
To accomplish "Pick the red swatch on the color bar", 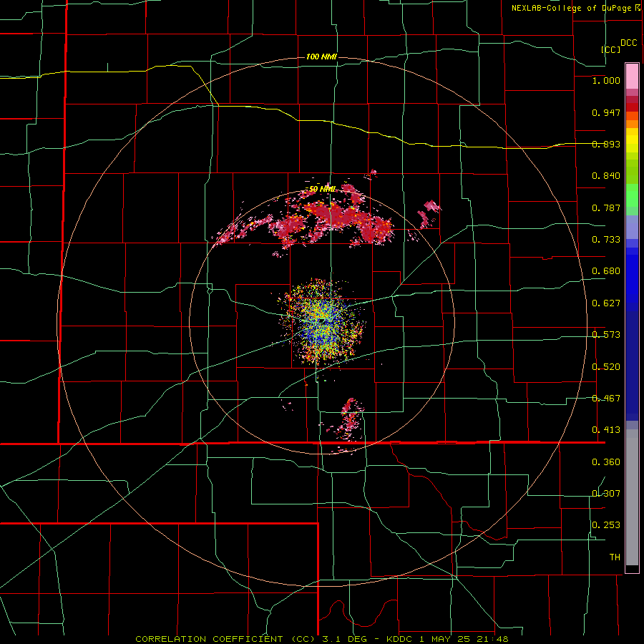I will click(x=632, y=107).
